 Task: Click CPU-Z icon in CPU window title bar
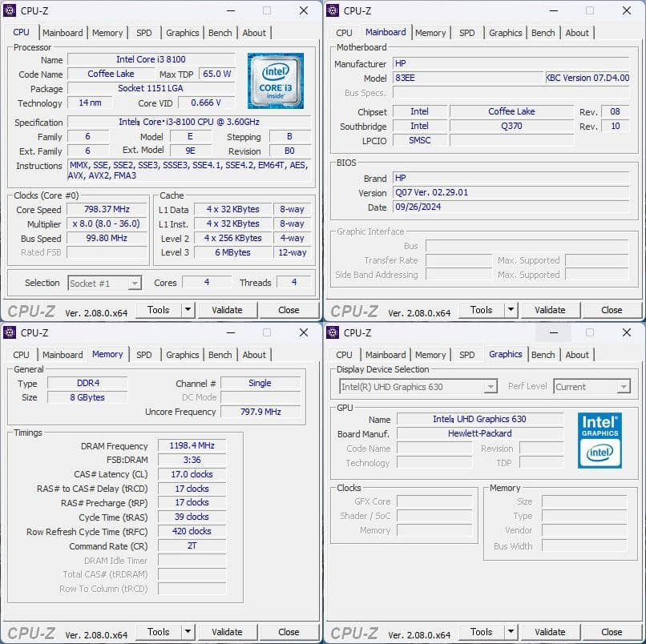pyautogui.click(x=10, y=10)
